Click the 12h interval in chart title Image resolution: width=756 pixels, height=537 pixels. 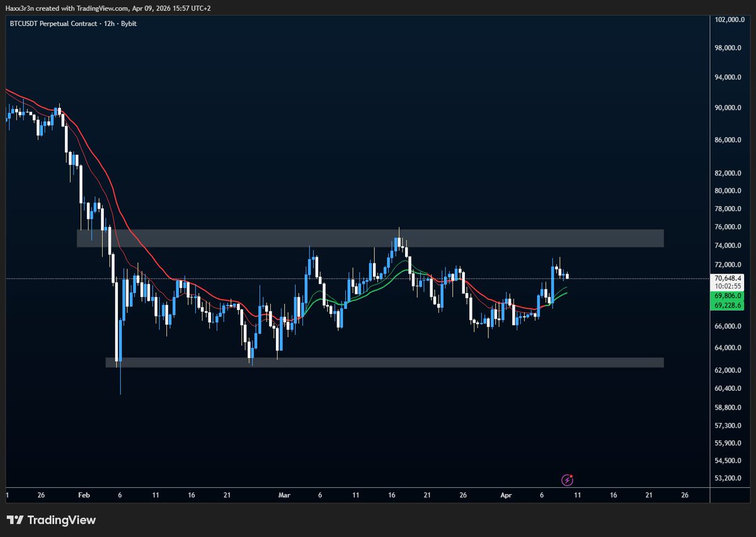pyautogui.click(x=106, y=23)
